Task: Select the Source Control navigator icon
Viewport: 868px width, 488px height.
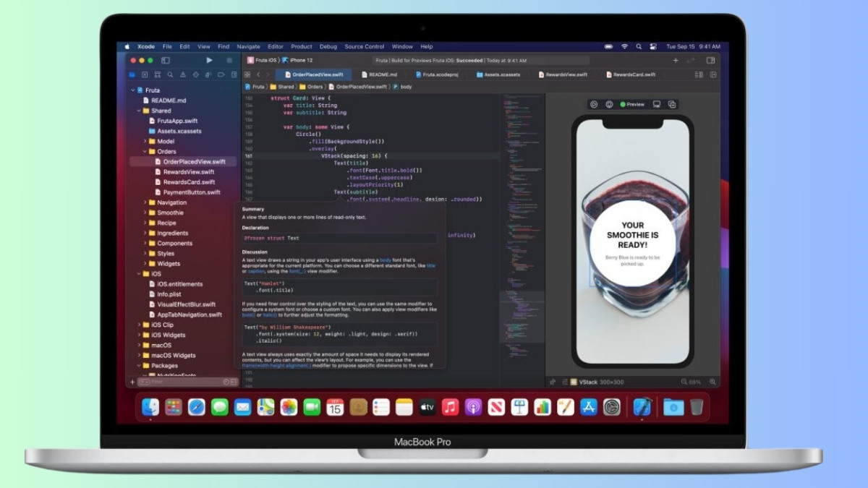Action: 144,74
